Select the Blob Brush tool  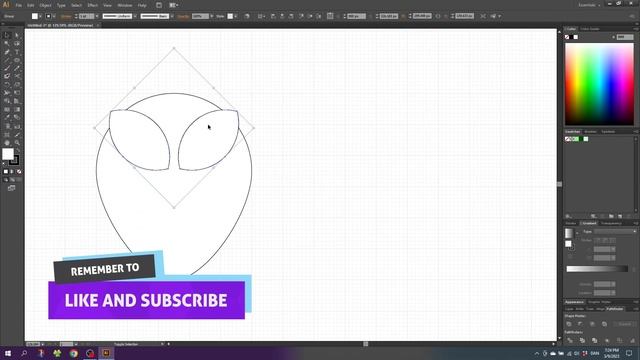[x=7, y=76]
